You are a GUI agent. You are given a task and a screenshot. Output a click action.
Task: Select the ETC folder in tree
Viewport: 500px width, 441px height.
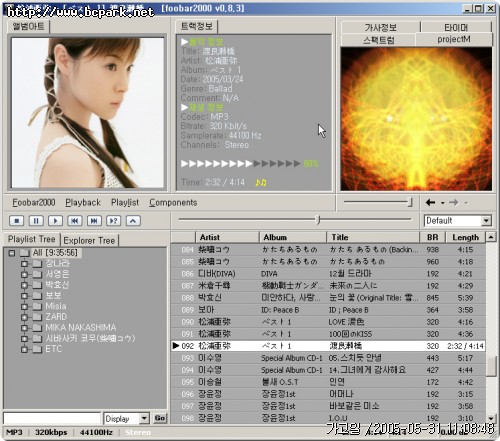[x=54, y=349]
